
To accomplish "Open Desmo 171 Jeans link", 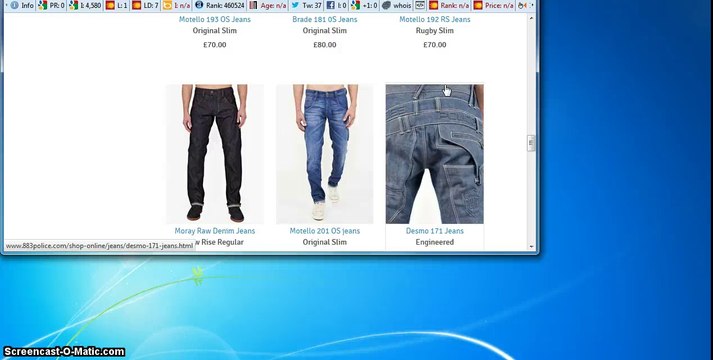I will (435, 230).
